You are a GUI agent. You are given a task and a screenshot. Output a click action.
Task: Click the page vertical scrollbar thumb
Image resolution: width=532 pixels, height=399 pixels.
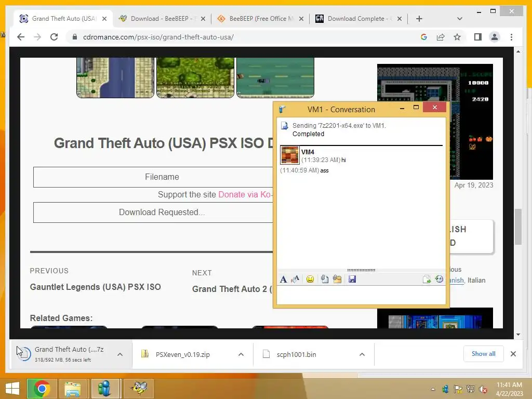tap(518, 227)
